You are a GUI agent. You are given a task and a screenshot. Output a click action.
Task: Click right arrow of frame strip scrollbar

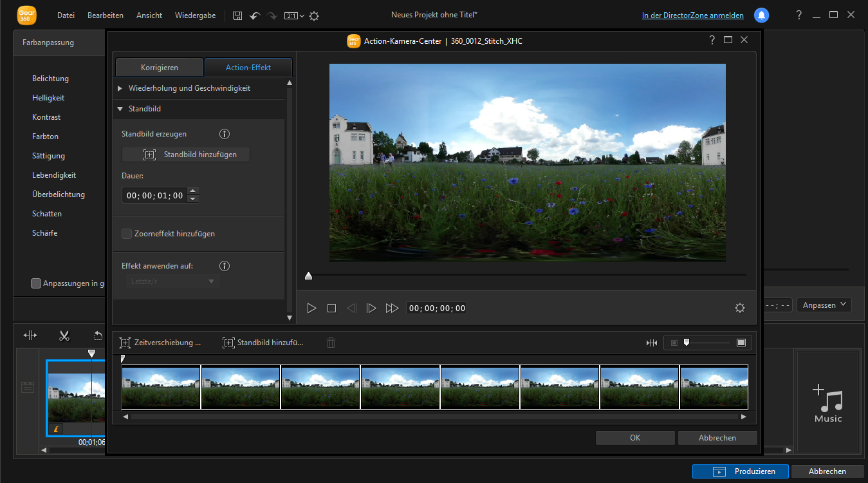click(x=744, y=417)
